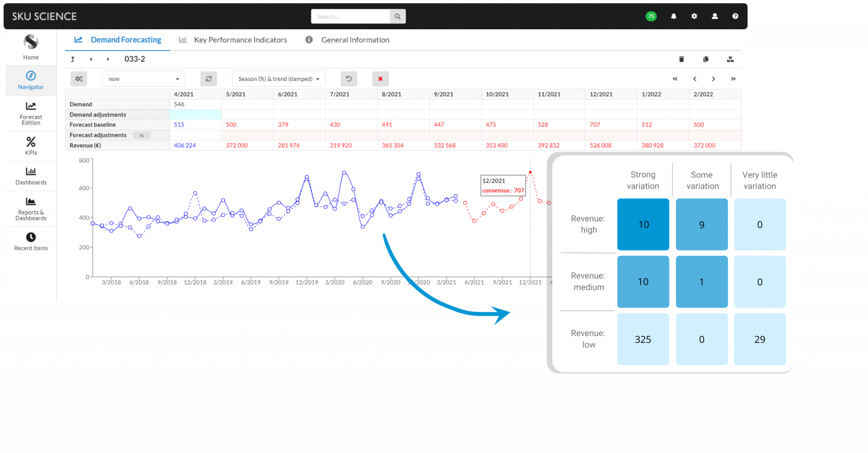Open the user profile icon
868x453 pixels.
[x=715, y=16]
